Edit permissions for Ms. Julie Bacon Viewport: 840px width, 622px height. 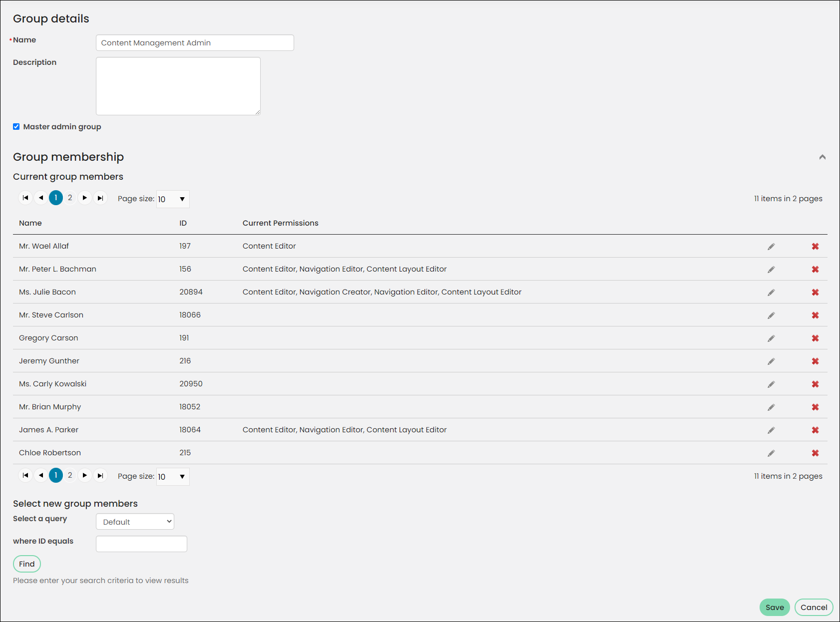pos(771,293)
